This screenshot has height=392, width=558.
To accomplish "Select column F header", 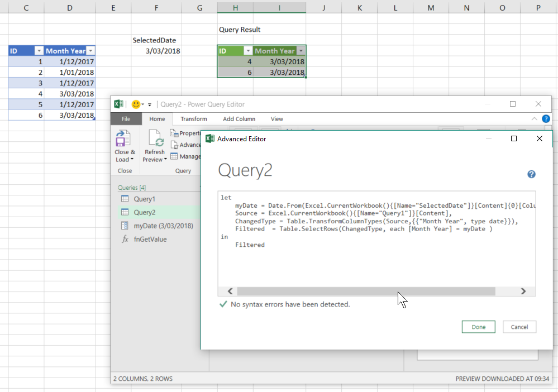I will click(156, 7).
